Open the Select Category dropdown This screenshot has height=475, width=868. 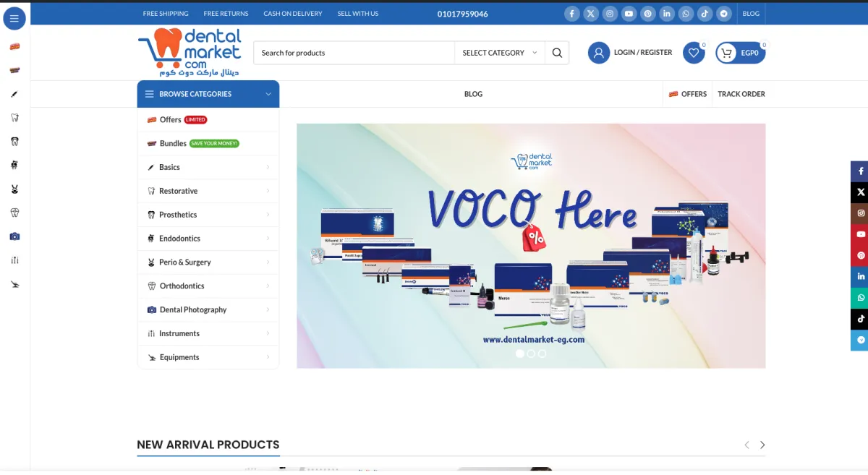click(499, 53)
